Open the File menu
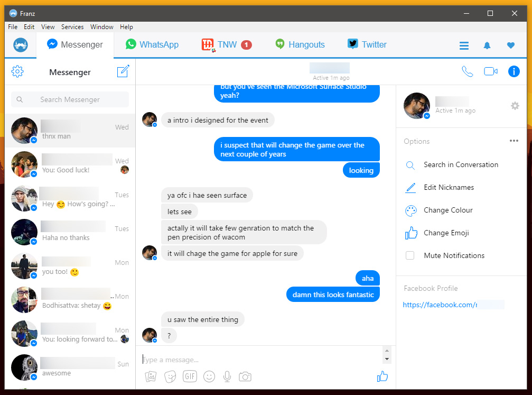The height and width of the screenshot is (395, 532). coord(13,27)
